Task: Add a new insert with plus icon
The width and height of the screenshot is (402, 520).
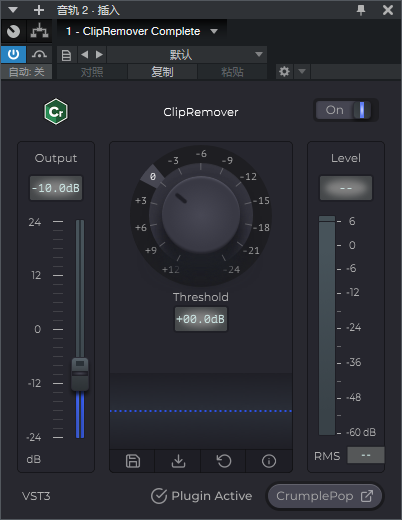Action: point(39,10)
